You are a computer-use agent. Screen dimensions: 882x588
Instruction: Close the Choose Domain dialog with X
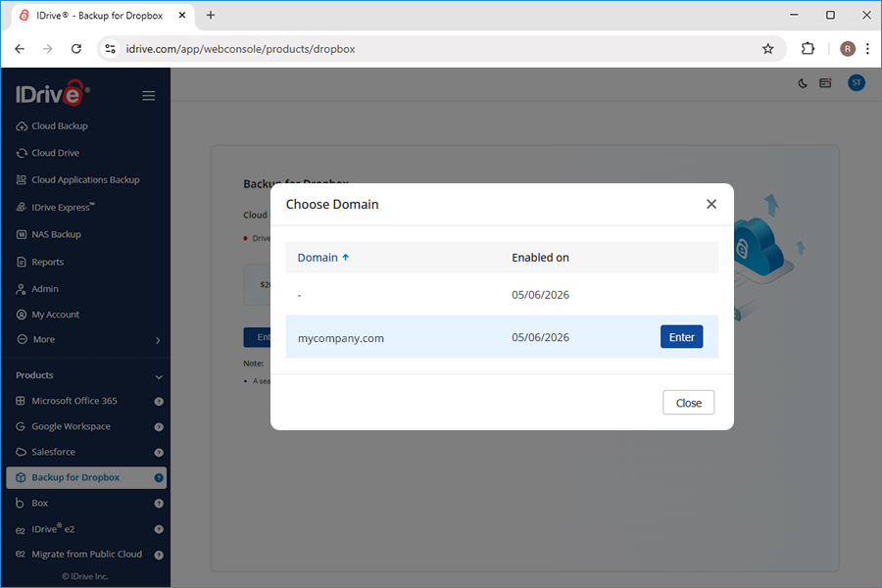point(711,204)
